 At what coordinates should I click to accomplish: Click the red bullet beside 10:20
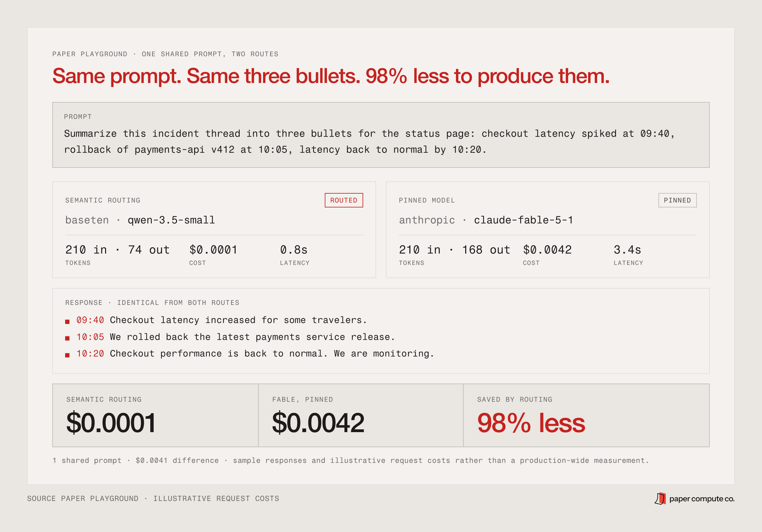(x=67, y=355)
